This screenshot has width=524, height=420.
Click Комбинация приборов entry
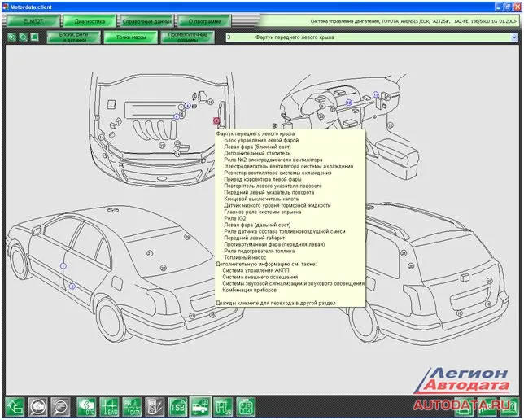tap(249, 290)
